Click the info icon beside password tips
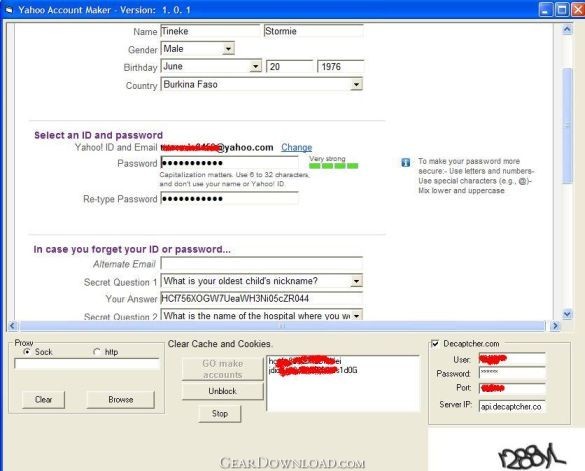Screen dimensions: 585x471 click(406, 162)
